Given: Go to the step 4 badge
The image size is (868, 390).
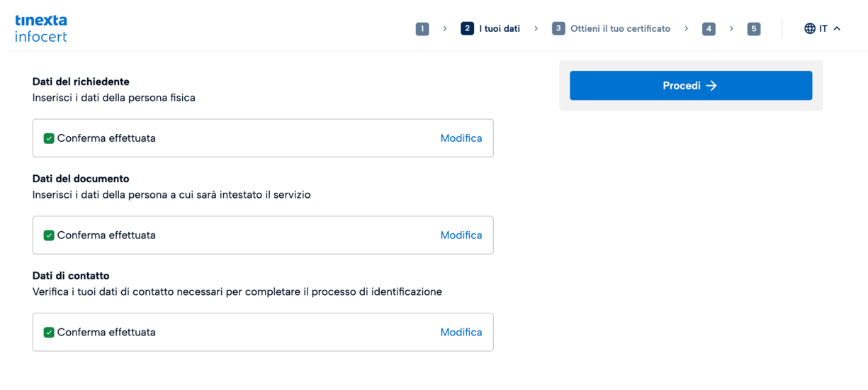Looking at the screenshot, I should (x=709, y=29).
